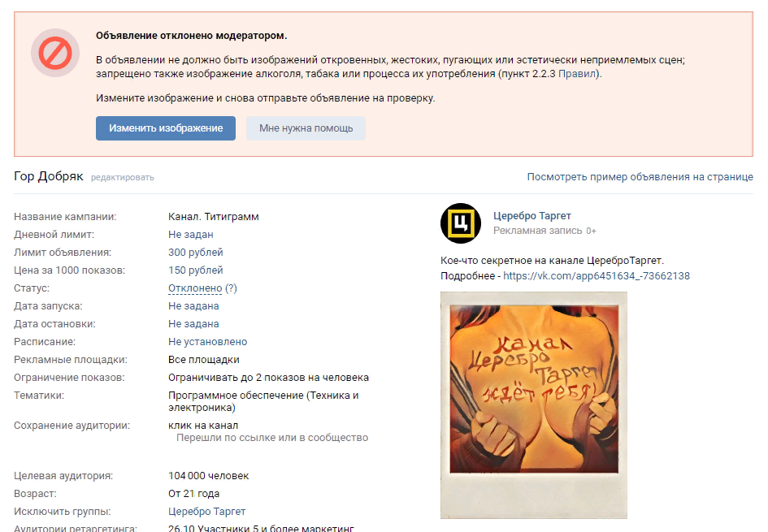Select text Перешли по ссылке или в сообщество
The image size is (768, 532).
tap(272, 438)
